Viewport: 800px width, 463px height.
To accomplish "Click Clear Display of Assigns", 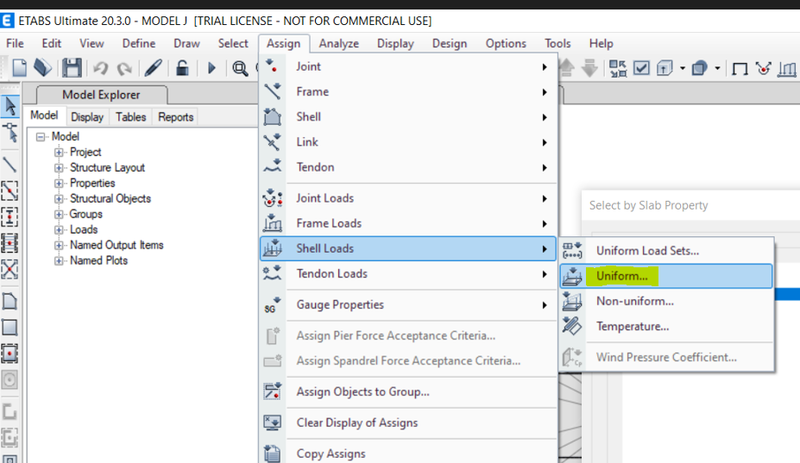I will click(408, 423).
